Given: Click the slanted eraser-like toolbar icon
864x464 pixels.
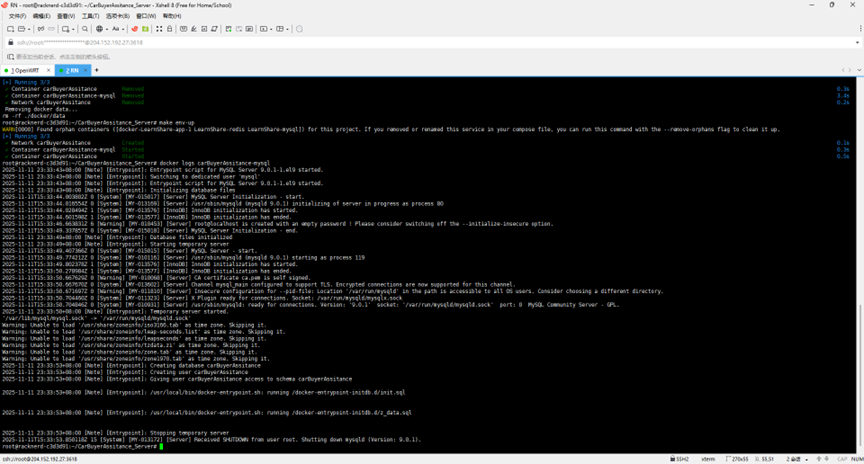Looking at the screenshot, I should coord(214,29).
